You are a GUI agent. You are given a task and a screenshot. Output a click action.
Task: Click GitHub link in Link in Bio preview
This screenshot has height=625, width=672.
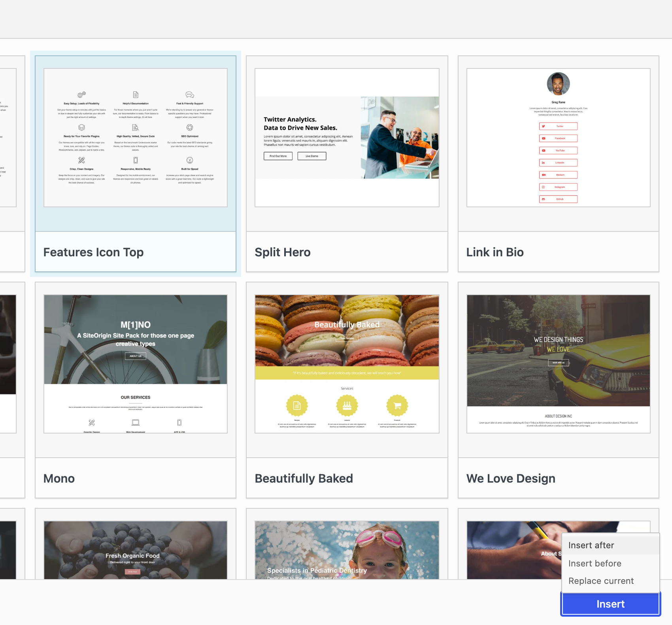pyautogui.click(x=558, y=199)
